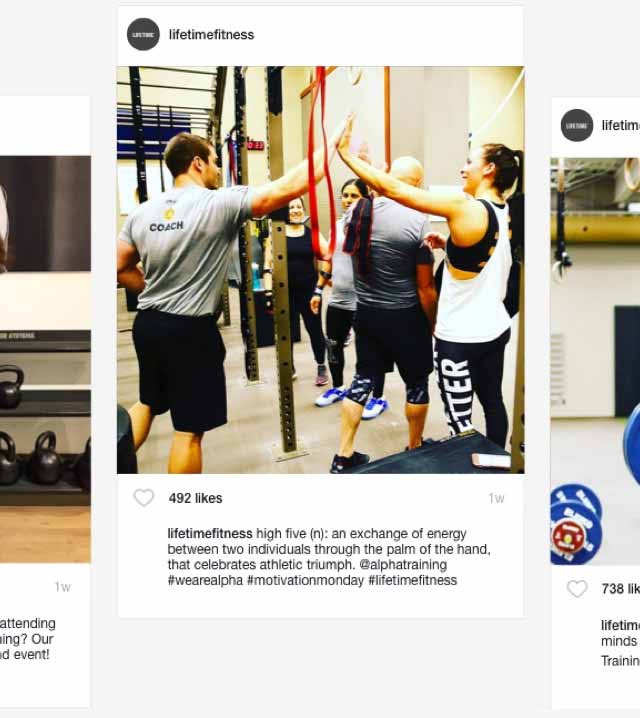This screenshot has height=718, width=640.
Task: Click the caption text on left post
Action: tap(27, 639)
